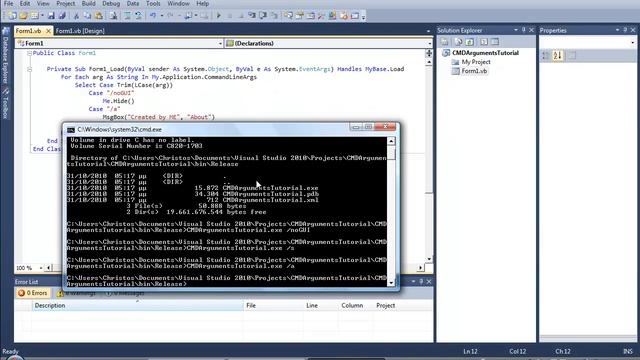Screen dimensions: 640x360
Task: Click the New Project toolbar icon
Action: pos(12,16)
